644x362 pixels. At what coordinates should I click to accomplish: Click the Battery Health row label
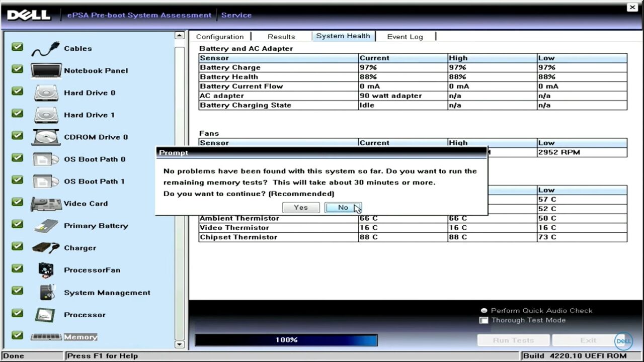229,77
